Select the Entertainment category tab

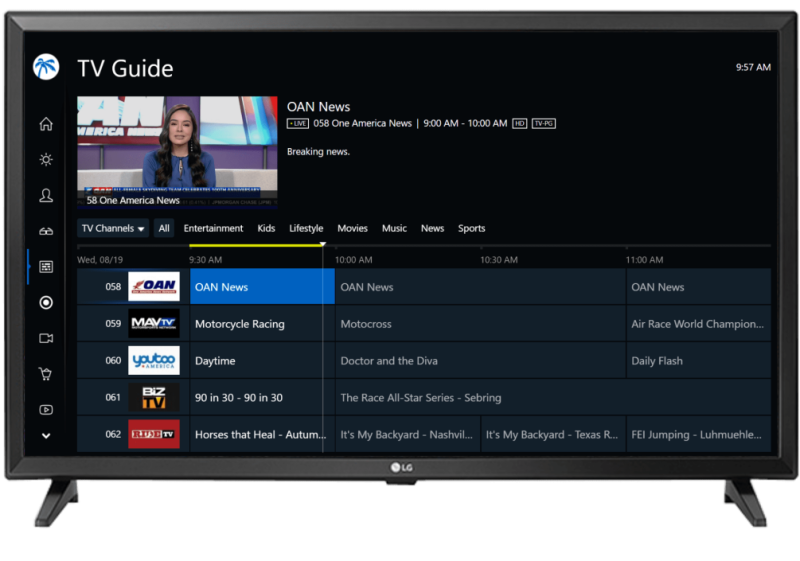(213, 228)
